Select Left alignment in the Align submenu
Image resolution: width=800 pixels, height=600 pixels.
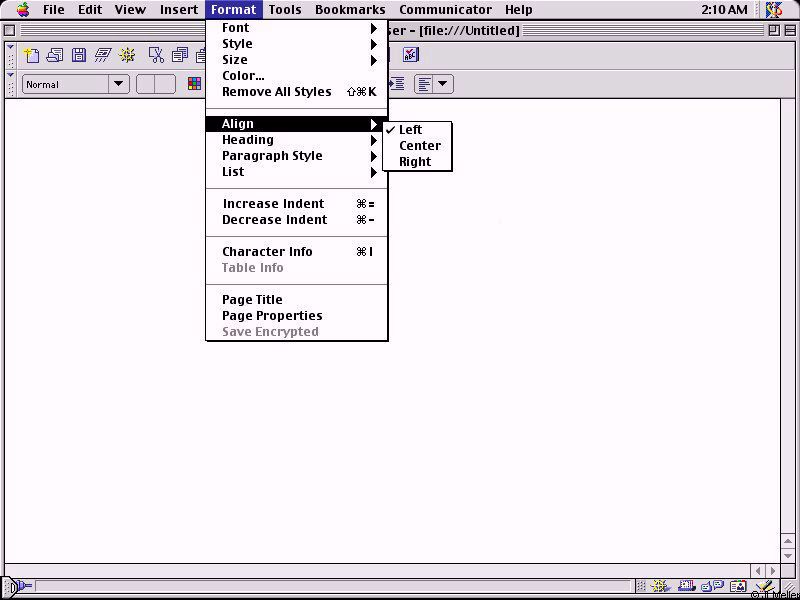[x=410, y=130]
